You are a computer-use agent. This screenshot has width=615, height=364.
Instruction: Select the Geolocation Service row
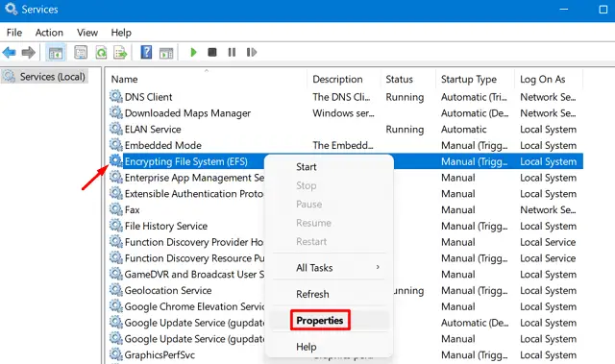click(168, 290)
